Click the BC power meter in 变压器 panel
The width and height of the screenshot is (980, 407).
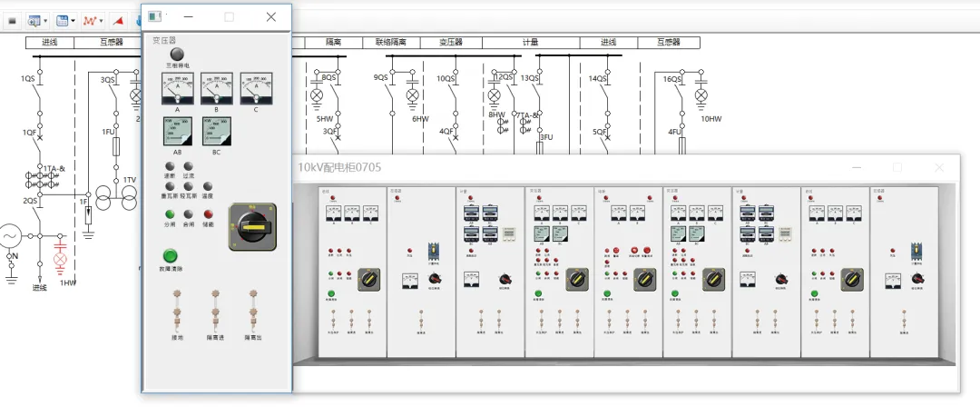[x=216, y=132]
